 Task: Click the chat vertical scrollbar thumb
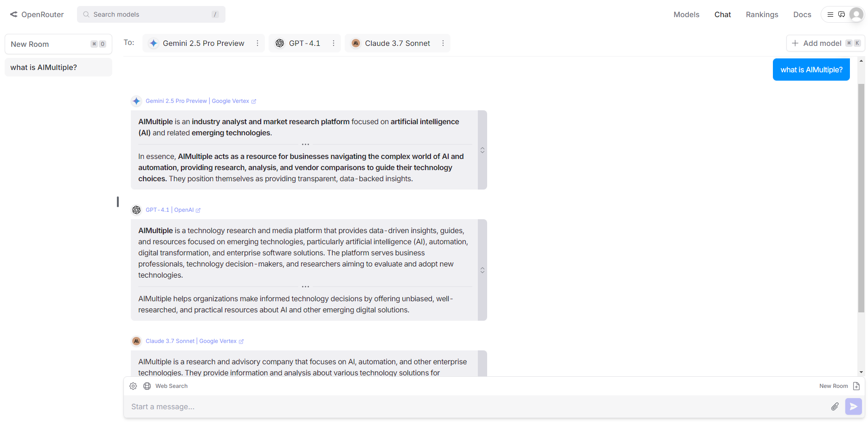[x=861, y=198]
